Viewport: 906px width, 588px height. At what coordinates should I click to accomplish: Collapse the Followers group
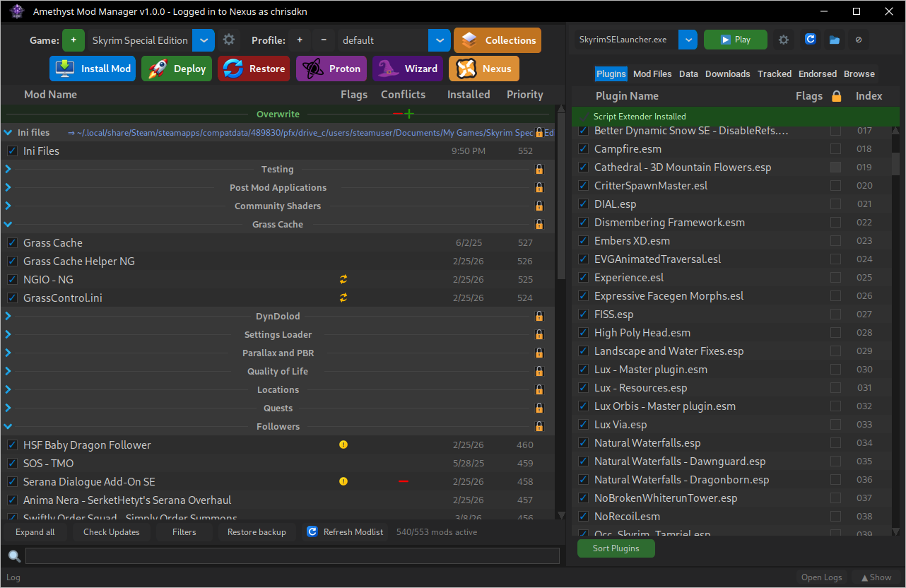[8, 426]
